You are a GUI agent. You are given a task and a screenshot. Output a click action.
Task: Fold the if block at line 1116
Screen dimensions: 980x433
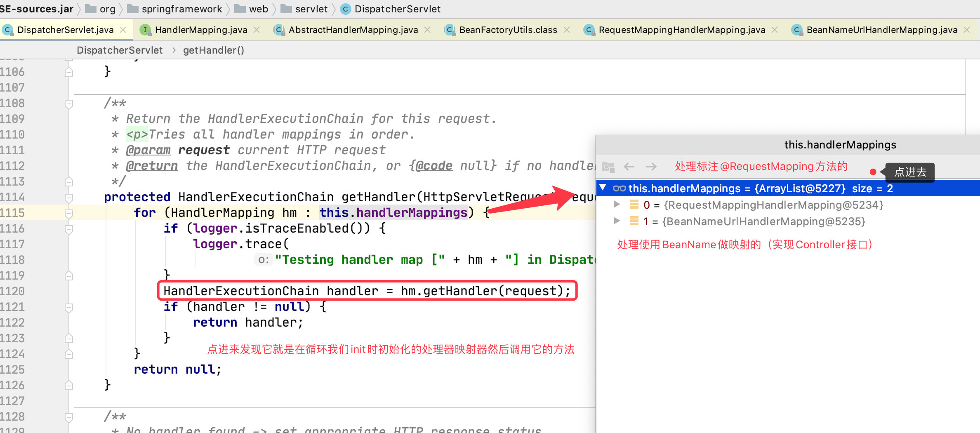click(x=69, y=229)
